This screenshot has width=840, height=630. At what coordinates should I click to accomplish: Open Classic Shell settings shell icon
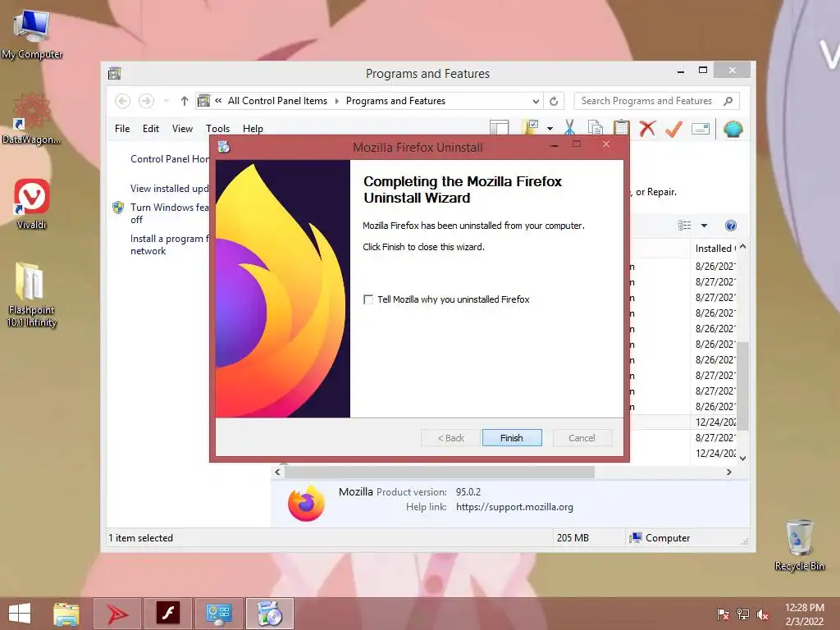click(733, 129)
